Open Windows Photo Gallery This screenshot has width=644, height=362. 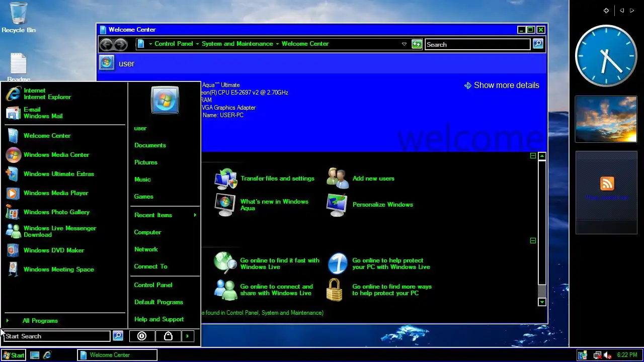coord(63,212)
